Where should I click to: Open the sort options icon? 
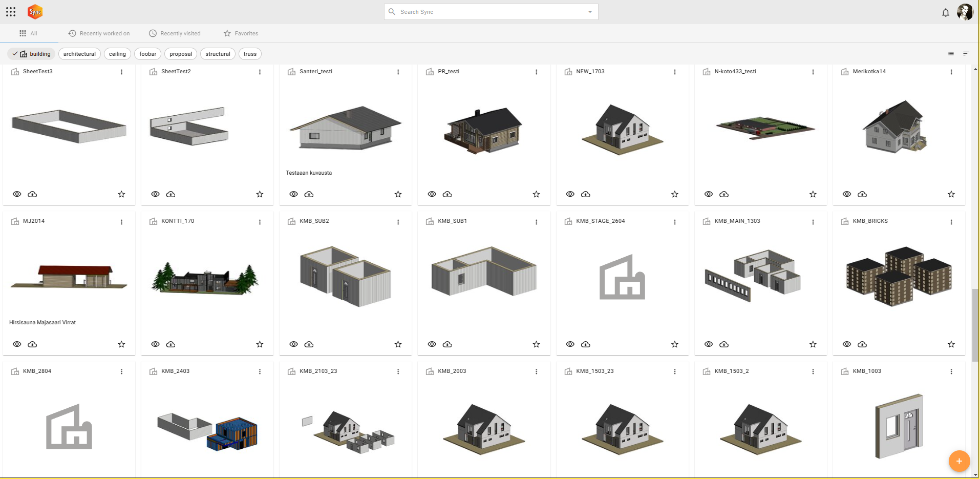click(x=966, y=54)
